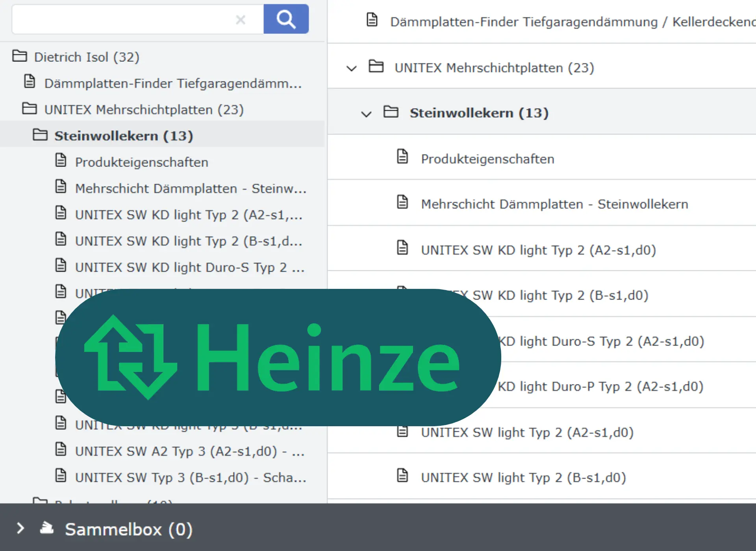Image resolution: width=756 pixels, height=551 pixels.
Task: Click the Heinze logo banner
Action: pos(278,357)
